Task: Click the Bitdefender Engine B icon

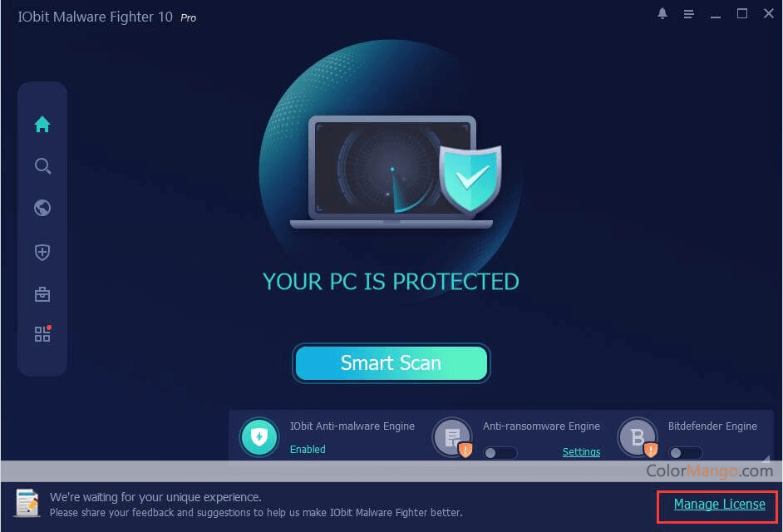Action: [x=638, y=437]
